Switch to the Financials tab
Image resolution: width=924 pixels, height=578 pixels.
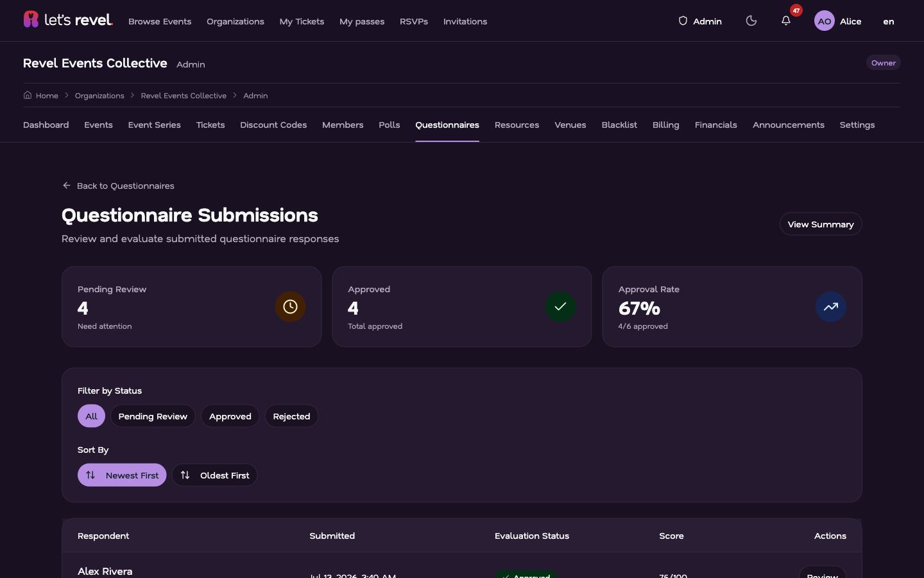coord(716,125)
